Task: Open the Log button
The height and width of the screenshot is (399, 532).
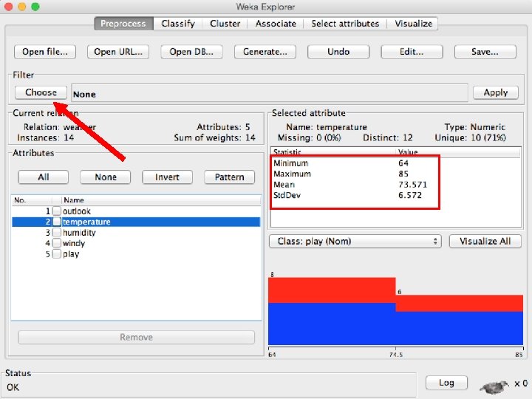Action: pyautogui.click(x=446, y=383)
